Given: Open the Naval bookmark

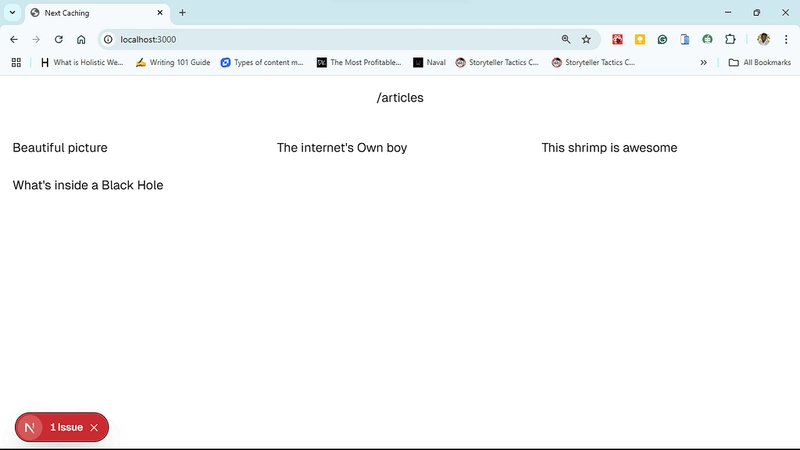Looking at the screenshot, I should [429, 62].
